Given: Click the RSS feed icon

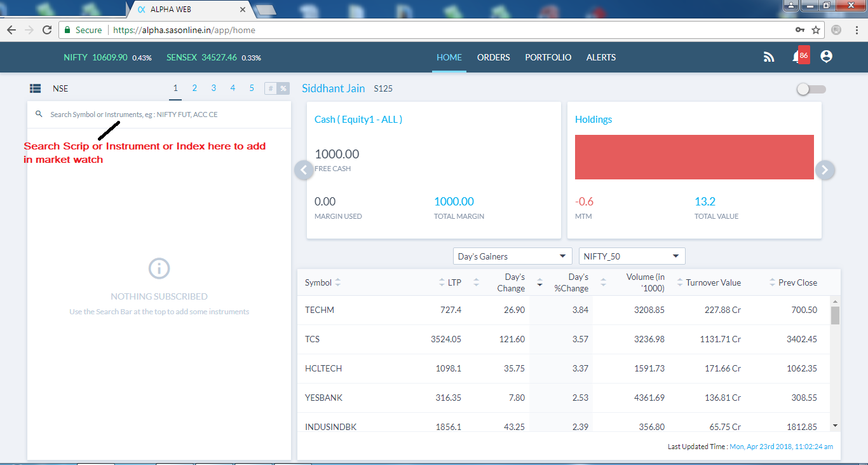Looking at the screenshot, I should point(769,57).
